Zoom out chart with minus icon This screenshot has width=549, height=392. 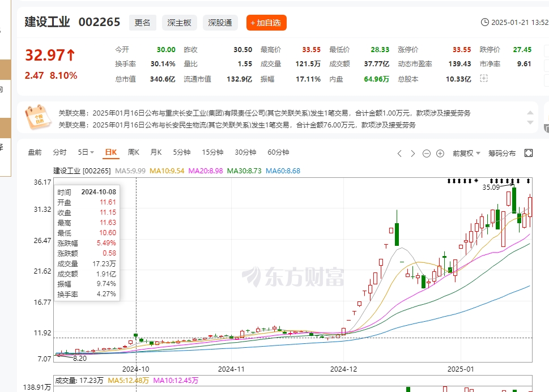[x=427, y=154]
